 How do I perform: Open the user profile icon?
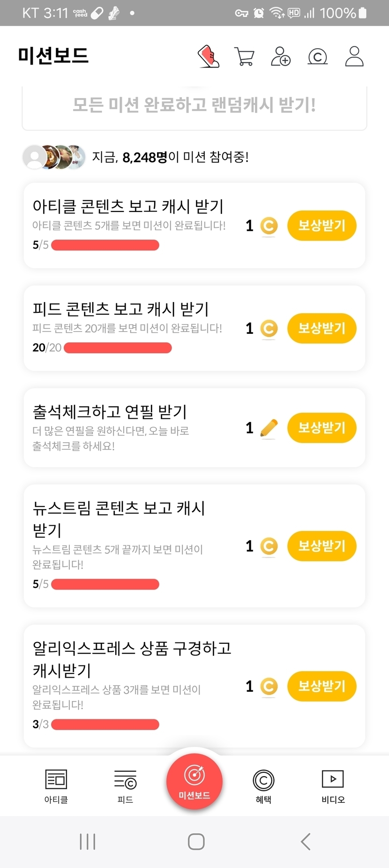(x=354, y=56)
